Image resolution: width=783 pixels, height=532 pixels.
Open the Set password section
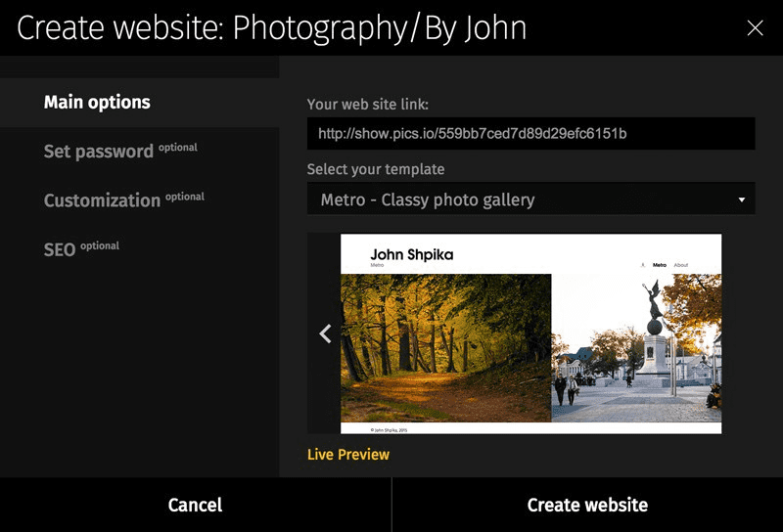pos(119,151)
